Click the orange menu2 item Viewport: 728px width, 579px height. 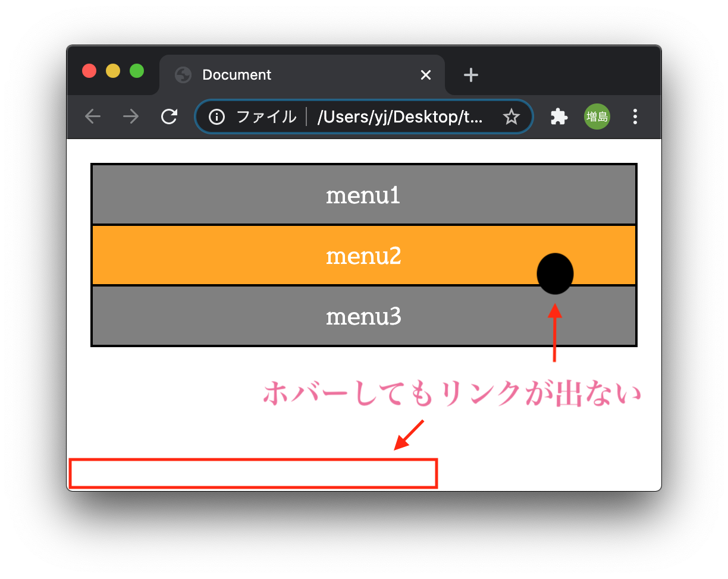(x=364, y=256)
